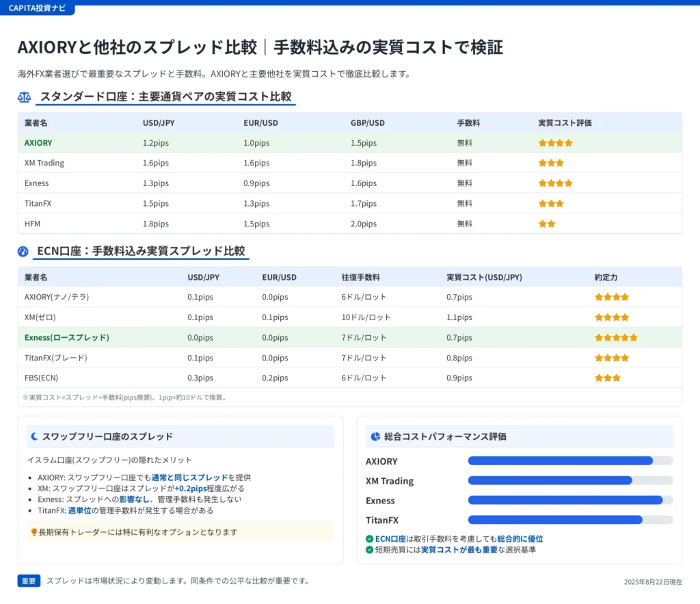Click the TitanFX performance bar
The image size is (700, 604).
(570, 520)
